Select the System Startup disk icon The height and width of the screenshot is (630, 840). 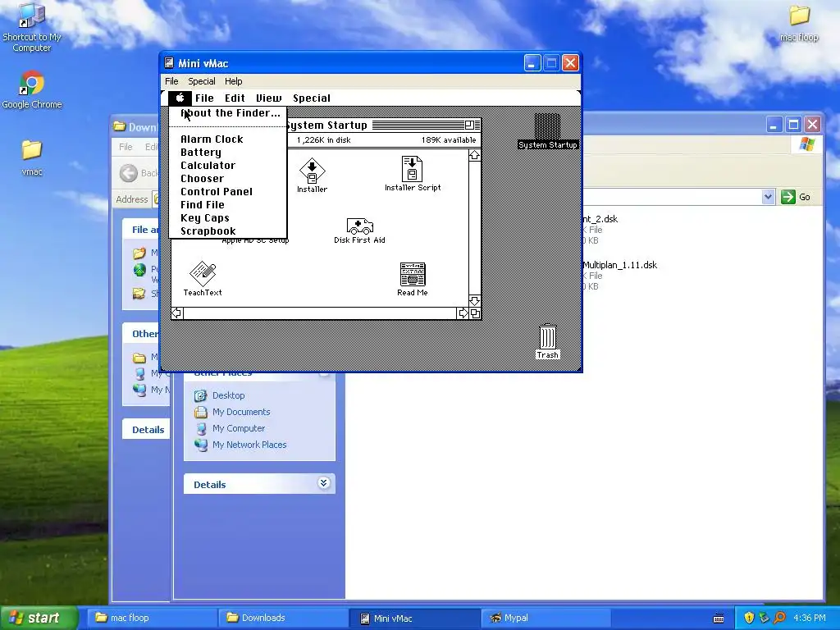point(547,126)
